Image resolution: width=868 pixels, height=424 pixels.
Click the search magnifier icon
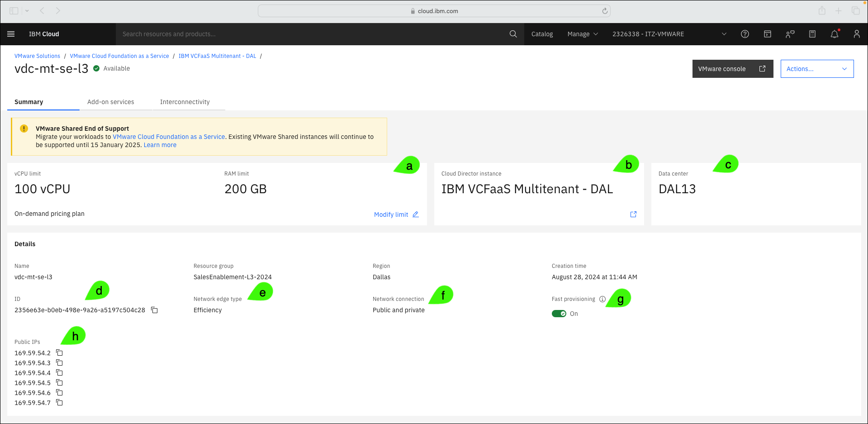pyautogui.click(x=513, y=34)
